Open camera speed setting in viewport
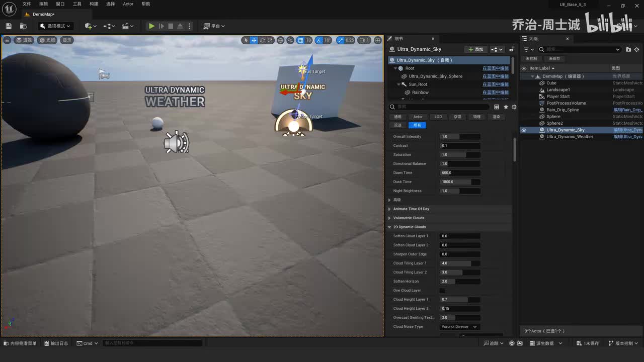The image size is (644, 362). tap(364, 40)
